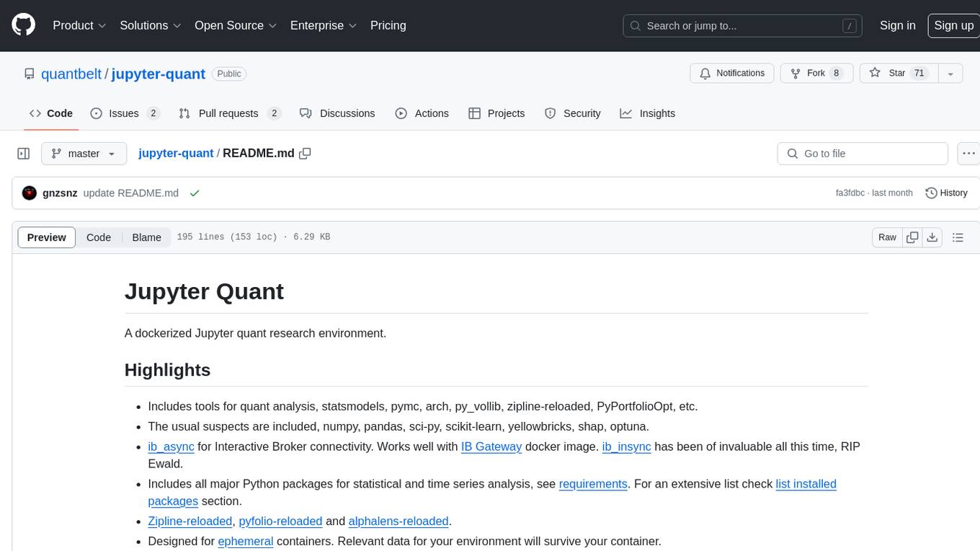Click the Sign up button
980x551 pixels.
[x=953, y=25]
